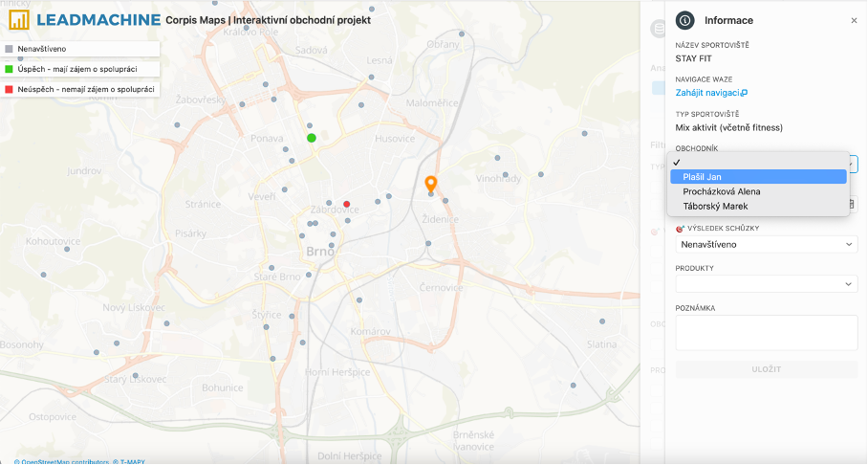Click the Brno city label on map
Viewport: 868px width, 465px height.
click(320, 252)
